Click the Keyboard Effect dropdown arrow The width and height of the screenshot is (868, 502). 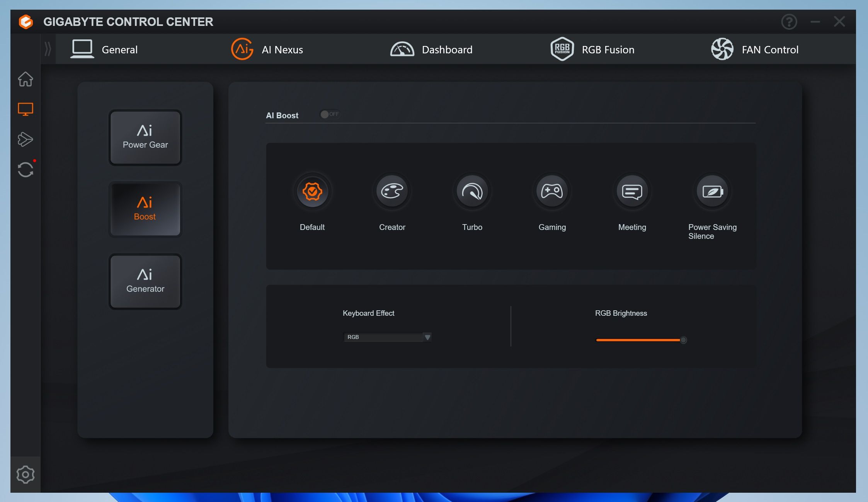[x=427, y=337]
